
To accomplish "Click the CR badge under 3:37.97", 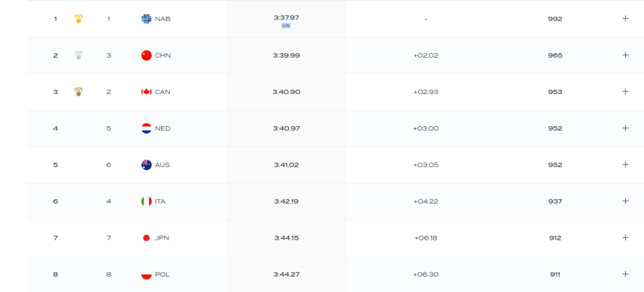I will coord(286,26).
